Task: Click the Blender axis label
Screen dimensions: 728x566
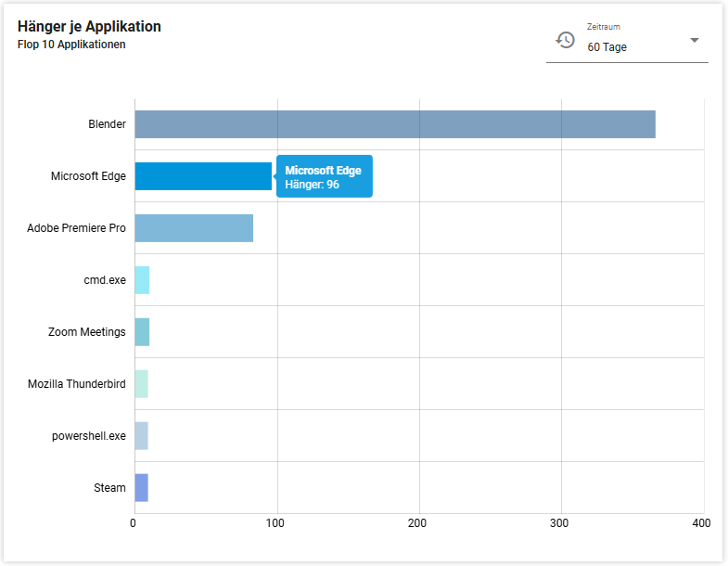Action: tap(107, 124)
